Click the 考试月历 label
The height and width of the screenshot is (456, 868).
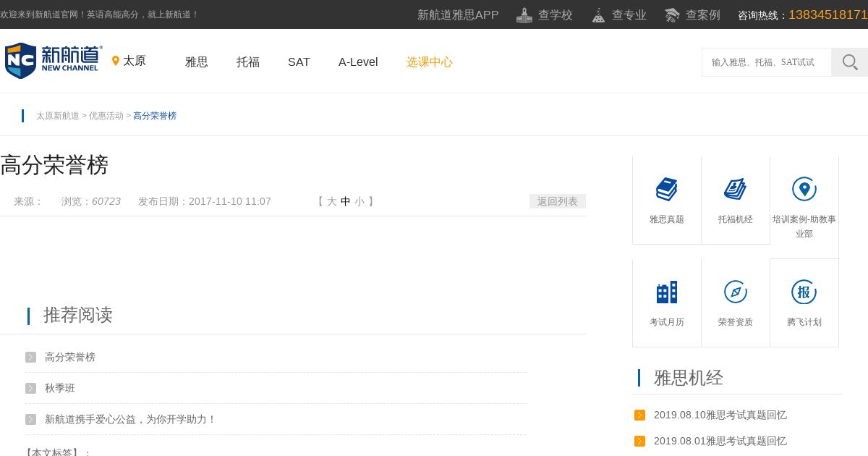(667, 322)
